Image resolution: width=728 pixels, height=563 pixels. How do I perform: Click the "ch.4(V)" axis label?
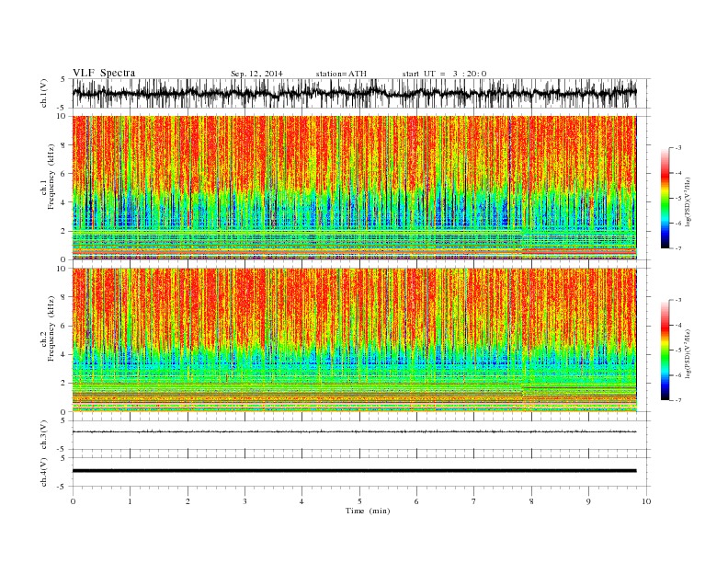(x=44, y=472)
